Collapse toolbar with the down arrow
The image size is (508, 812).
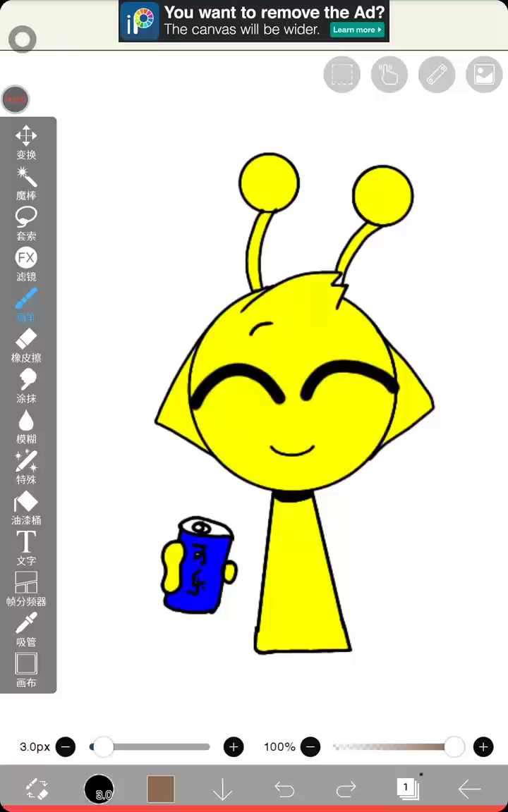pos(222,789)
